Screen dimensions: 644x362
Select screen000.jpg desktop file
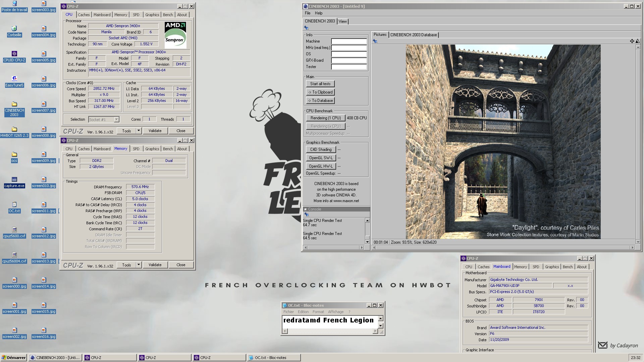(14, 283)
